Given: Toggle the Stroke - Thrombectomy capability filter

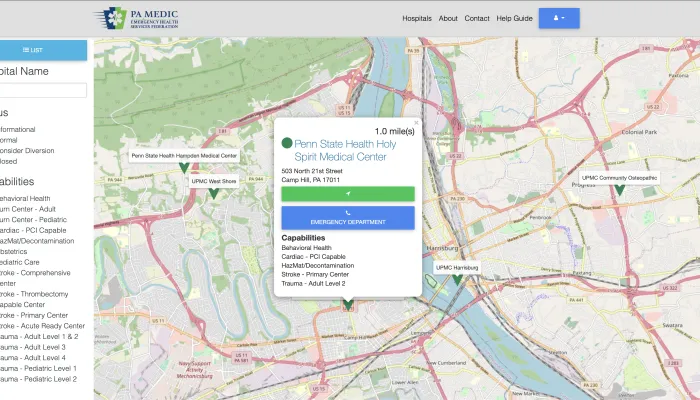Looking at the screenshot, I should 36,294.
